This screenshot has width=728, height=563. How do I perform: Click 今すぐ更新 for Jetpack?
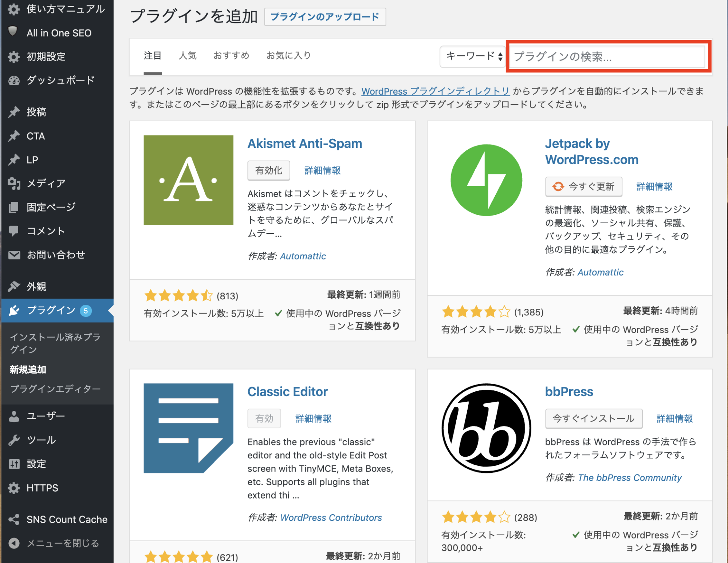point(583,186)
